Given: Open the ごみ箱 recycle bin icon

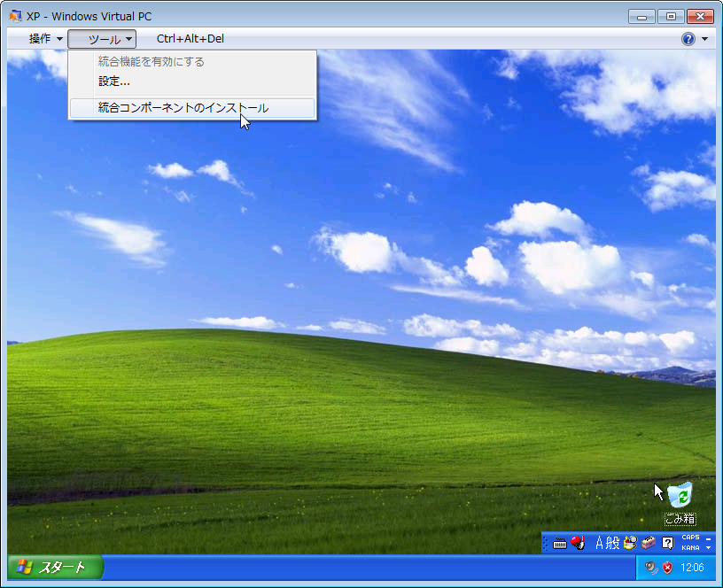Looking at the screenshot, I should coord(680,503).
